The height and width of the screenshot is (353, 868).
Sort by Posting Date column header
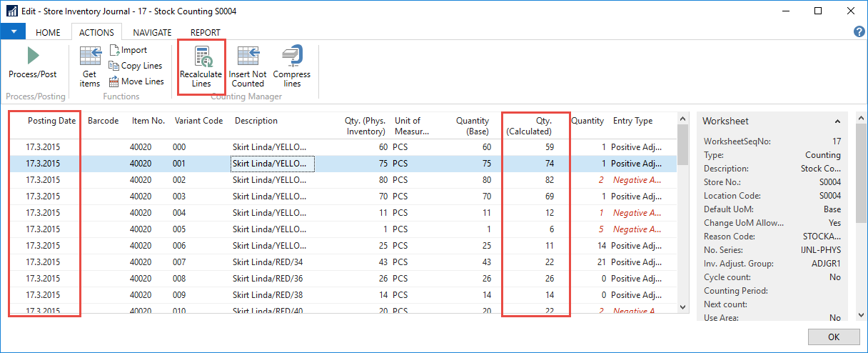[51, 121]
